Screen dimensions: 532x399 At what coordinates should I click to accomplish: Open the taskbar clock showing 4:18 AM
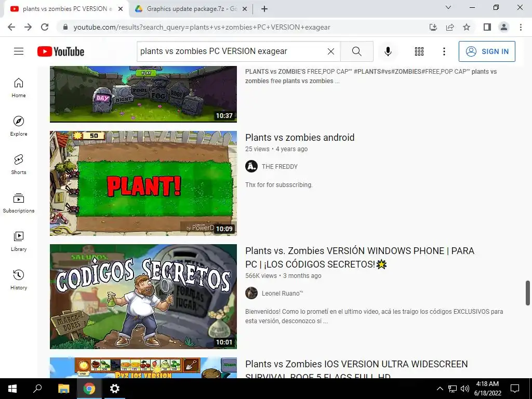[487, 389]
